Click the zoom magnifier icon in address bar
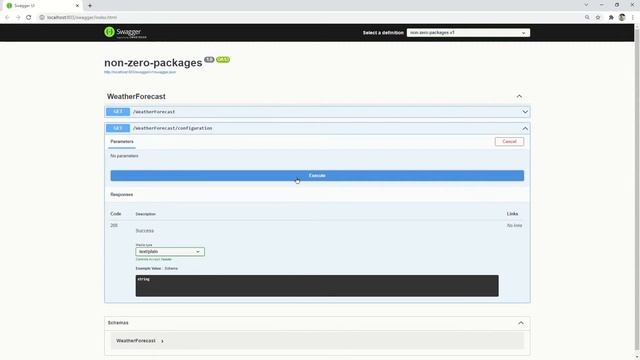640x360 pixels. click(587, 18)
